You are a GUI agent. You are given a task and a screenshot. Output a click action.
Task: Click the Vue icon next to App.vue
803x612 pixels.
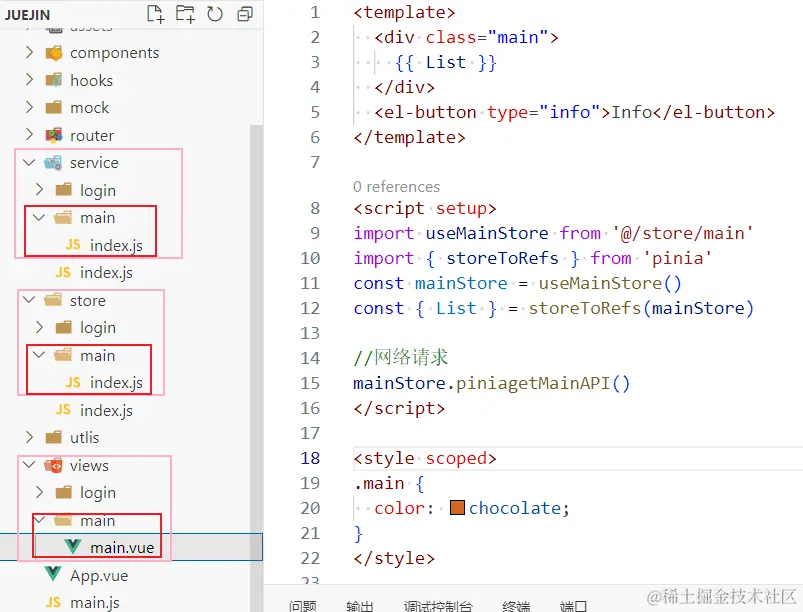(x=53, y=574)
